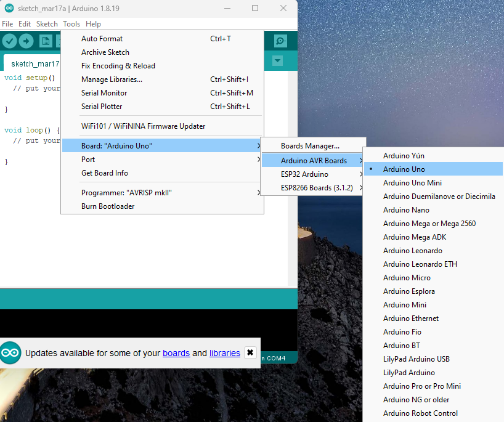The height and width of the screenshot is (422, 504).
Task: Select Arduino Mini board
Action: [x=433, y=305]
